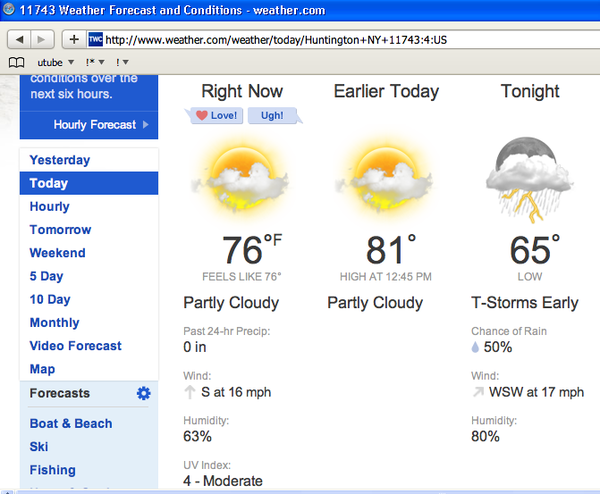Viewport: 600px width, 494px height.
Task: Open the "!" bookmark folder dropdown
Action: (x=124, y=62)
